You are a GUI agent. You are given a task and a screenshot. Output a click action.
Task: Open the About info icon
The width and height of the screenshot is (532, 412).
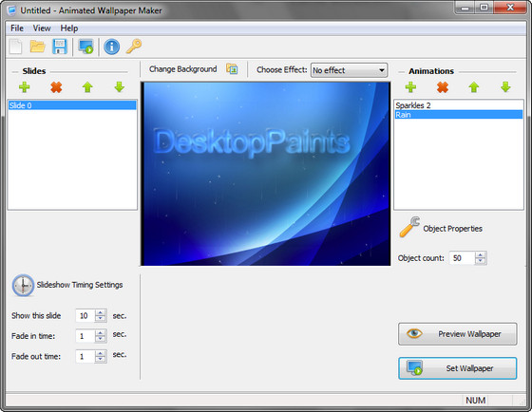point(112,47)
